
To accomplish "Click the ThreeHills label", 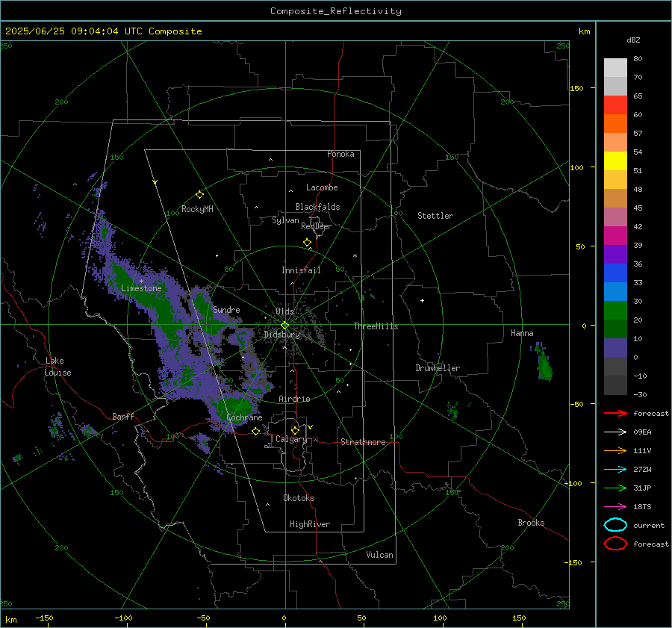I will (x=376, y=326).
